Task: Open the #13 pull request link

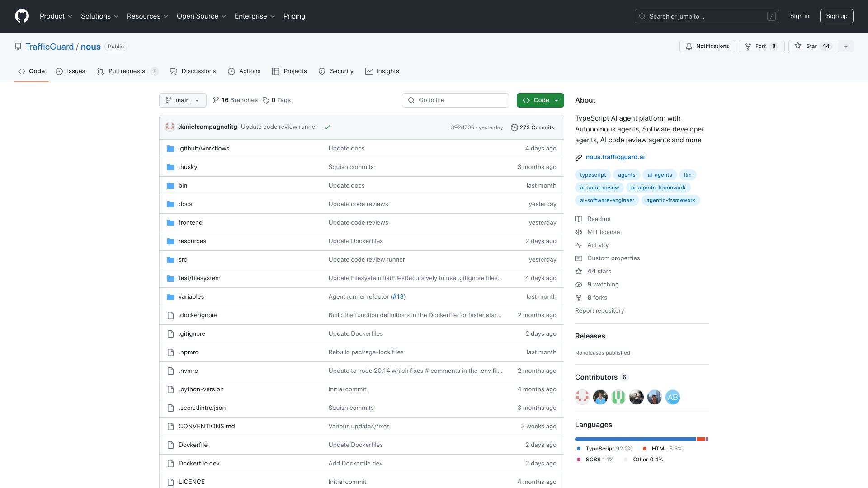Action: pos(398,297)
